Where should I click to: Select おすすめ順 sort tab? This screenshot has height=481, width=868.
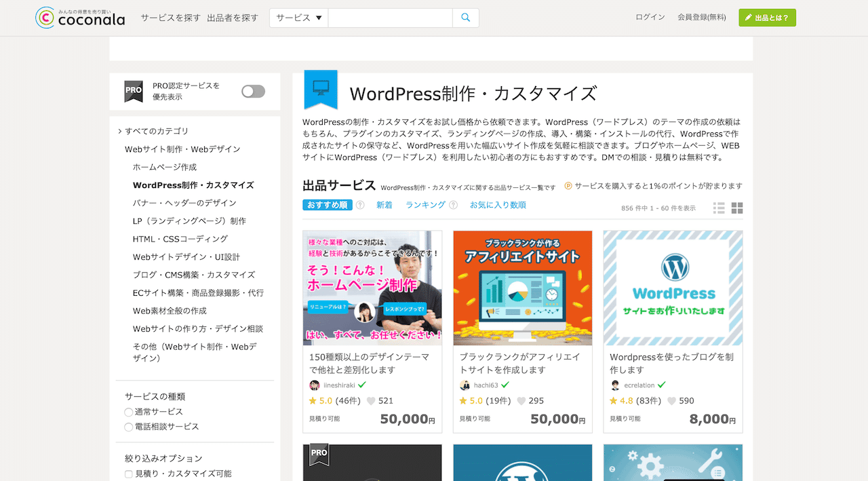pyautogui.click(x=328, y=205)
